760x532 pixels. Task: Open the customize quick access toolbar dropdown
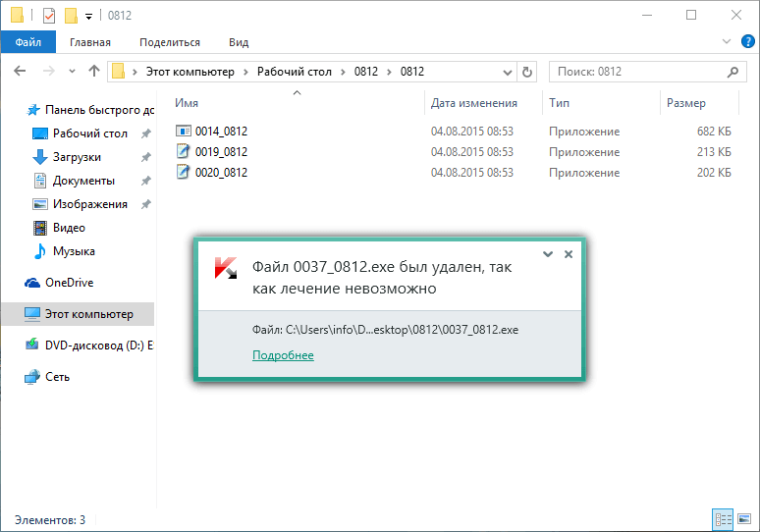click(x=88, y=17)
